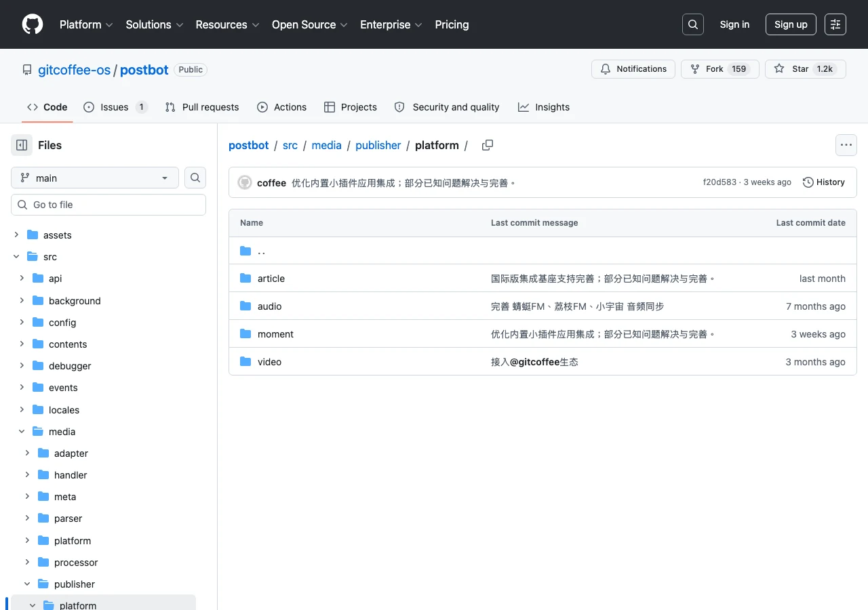Switch to the Projects tab

click(351, 107)
